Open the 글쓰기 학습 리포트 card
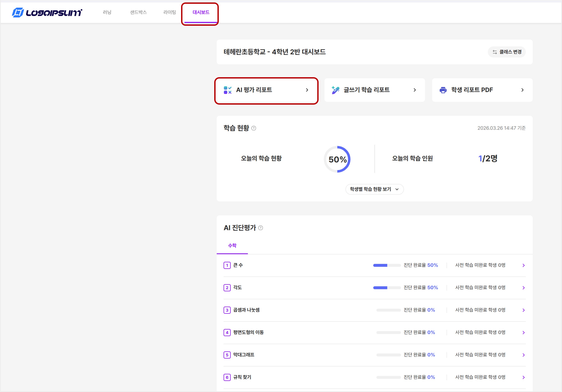The width and height of the screenshot is (562, 392). tap(374, 90)
